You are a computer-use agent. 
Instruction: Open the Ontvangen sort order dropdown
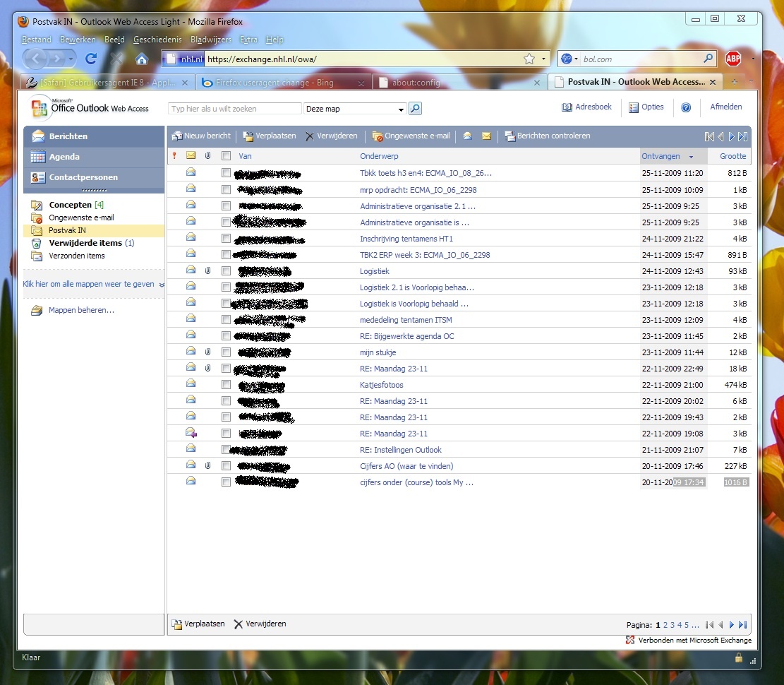pos(692,156)
